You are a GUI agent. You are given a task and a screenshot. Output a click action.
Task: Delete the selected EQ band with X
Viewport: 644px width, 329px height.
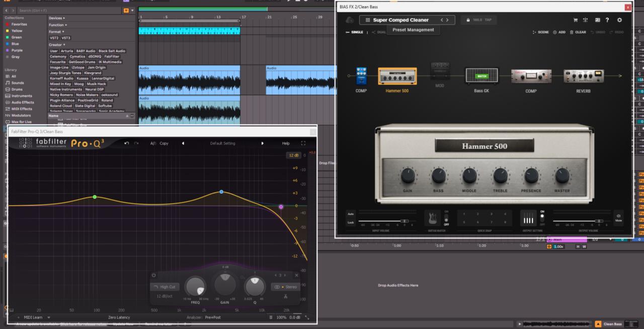click(x=296, y=275)
